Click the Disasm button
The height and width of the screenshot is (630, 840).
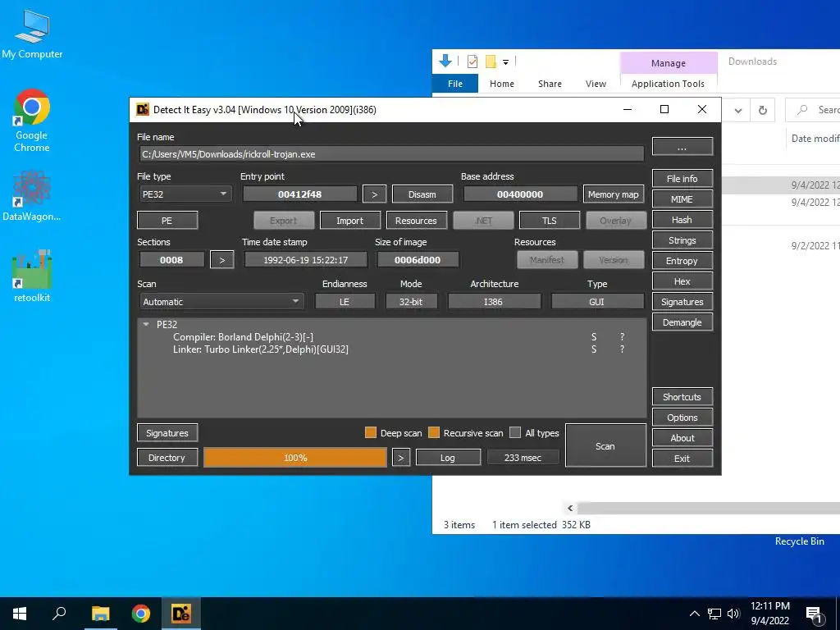click(422, 194)
